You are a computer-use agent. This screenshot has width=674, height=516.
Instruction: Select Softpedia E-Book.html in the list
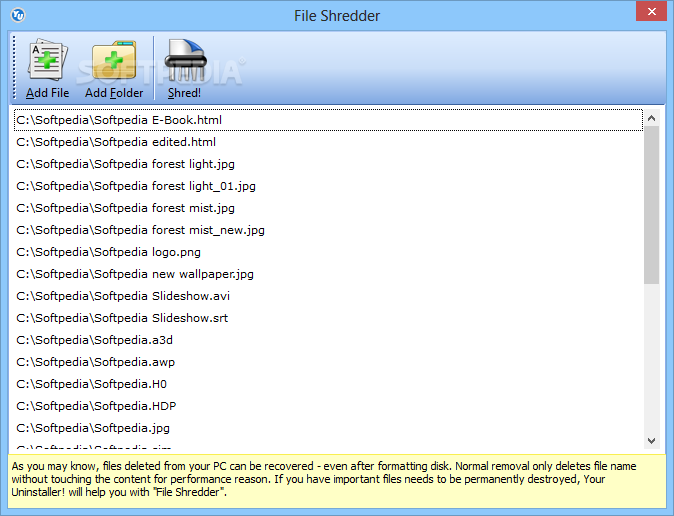coord(328,120)
